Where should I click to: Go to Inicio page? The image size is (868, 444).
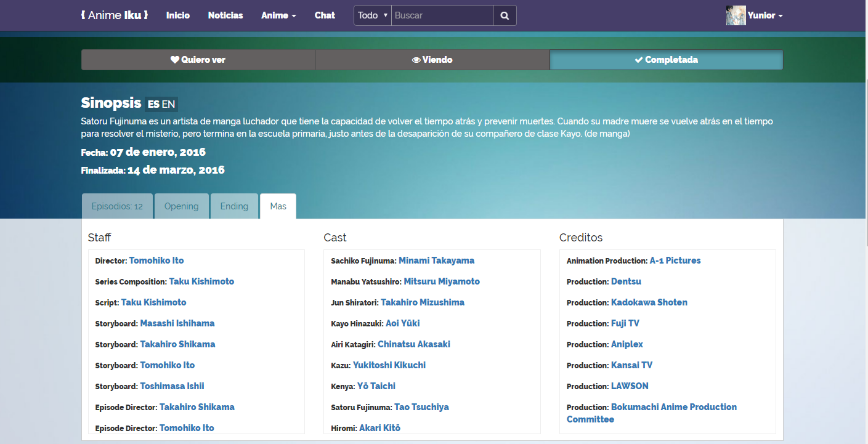(178, 15)
